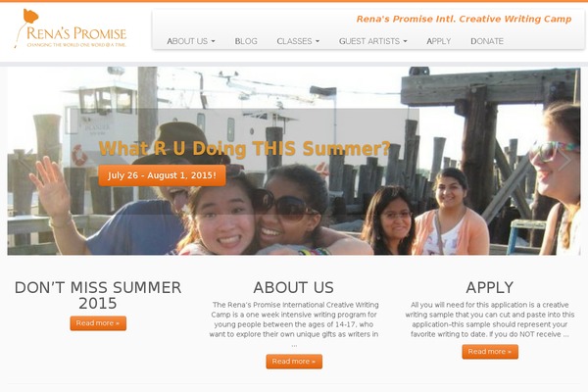The image size is (588, 392).
Task: Click Read more under the Apply section
Action: [x=490, y=352]
